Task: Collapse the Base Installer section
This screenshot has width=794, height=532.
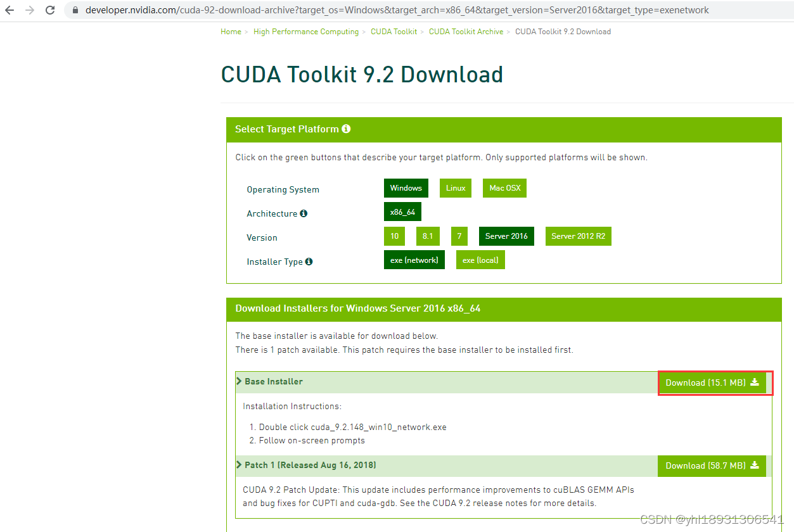Action: 240,381
